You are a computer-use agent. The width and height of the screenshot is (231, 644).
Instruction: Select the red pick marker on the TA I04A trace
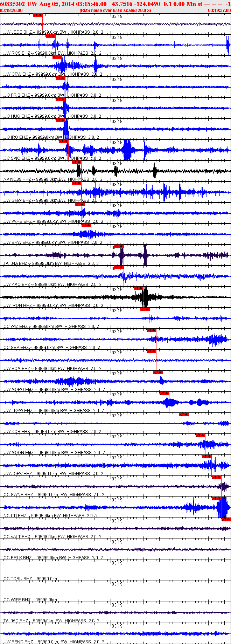[119, 246]
